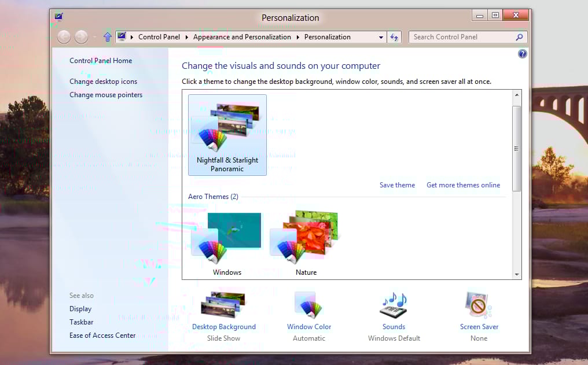The height and width of the screenshot is (365, 588).
Task: Click the Save theme link
Action: (x=397, y=185)
